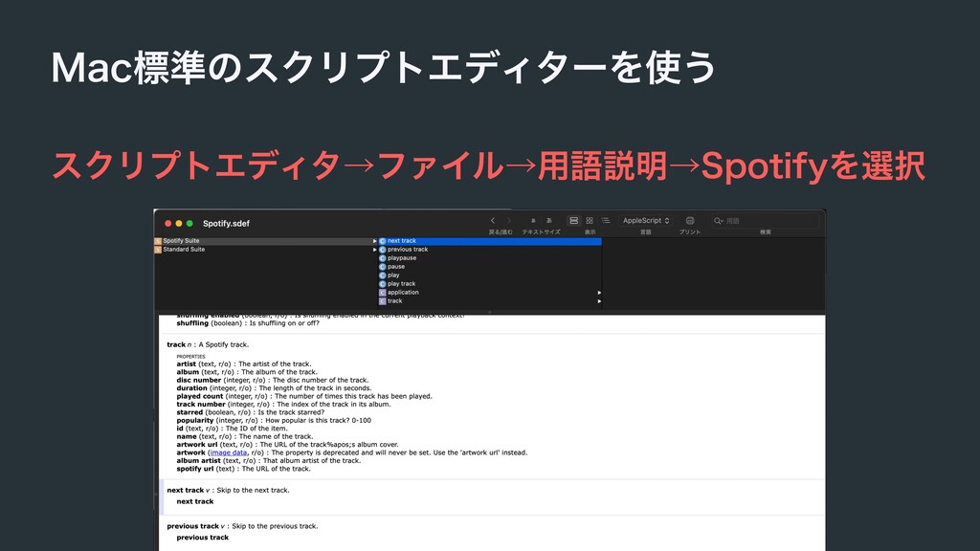Click the Spotify.sdef window title
Viewport: 980px width, 551px height.
coord(226,223)
